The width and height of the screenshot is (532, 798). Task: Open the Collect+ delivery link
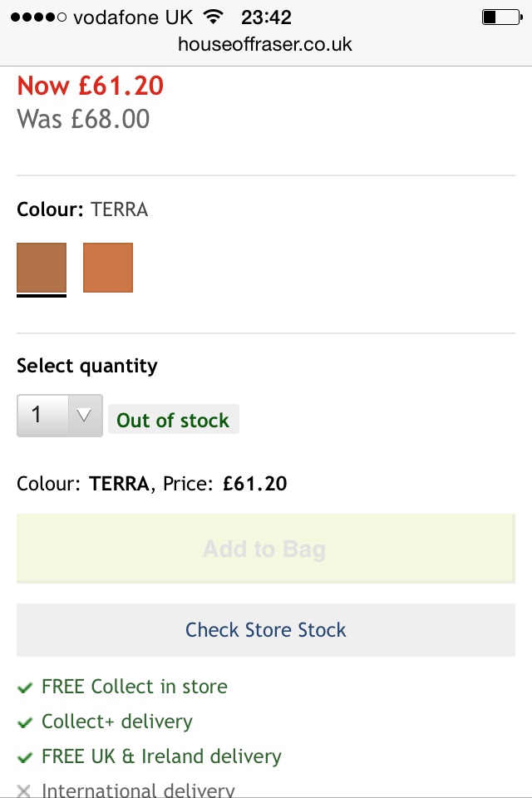click(x=117, y=722)
